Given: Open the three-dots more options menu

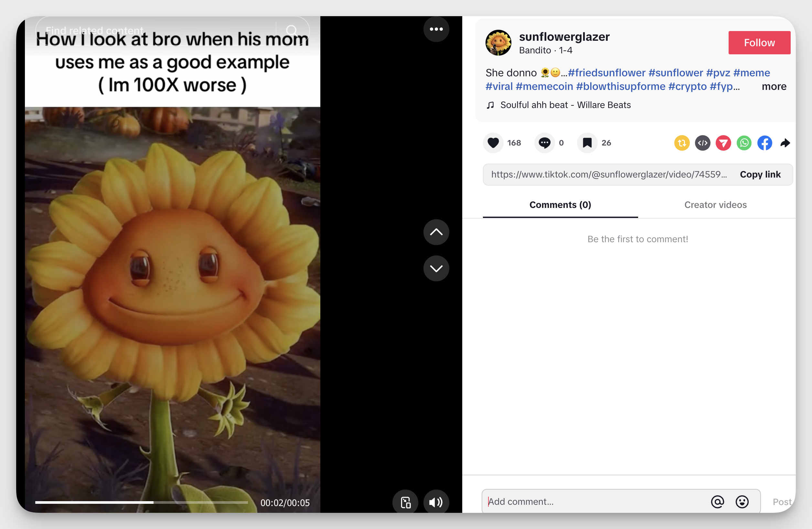Looking at the screenshot, I should (x=436, y=29).
